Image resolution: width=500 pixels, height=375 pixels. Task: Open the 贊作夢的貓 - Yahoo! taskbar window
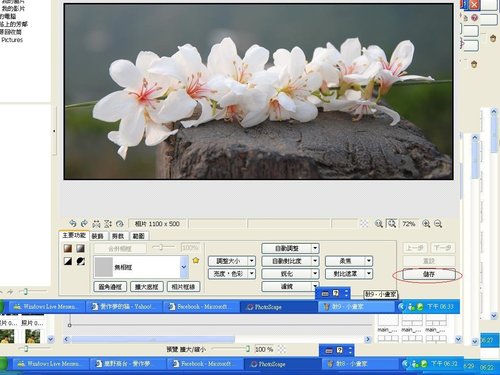pos(124,307)
